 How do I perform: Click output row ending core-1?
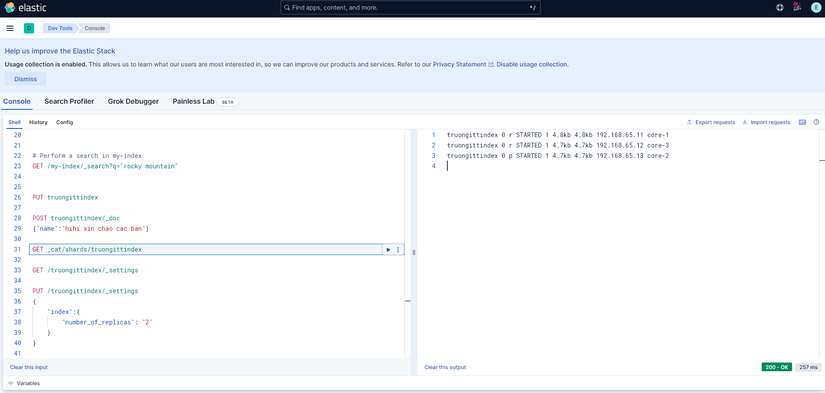pos(558,135)
